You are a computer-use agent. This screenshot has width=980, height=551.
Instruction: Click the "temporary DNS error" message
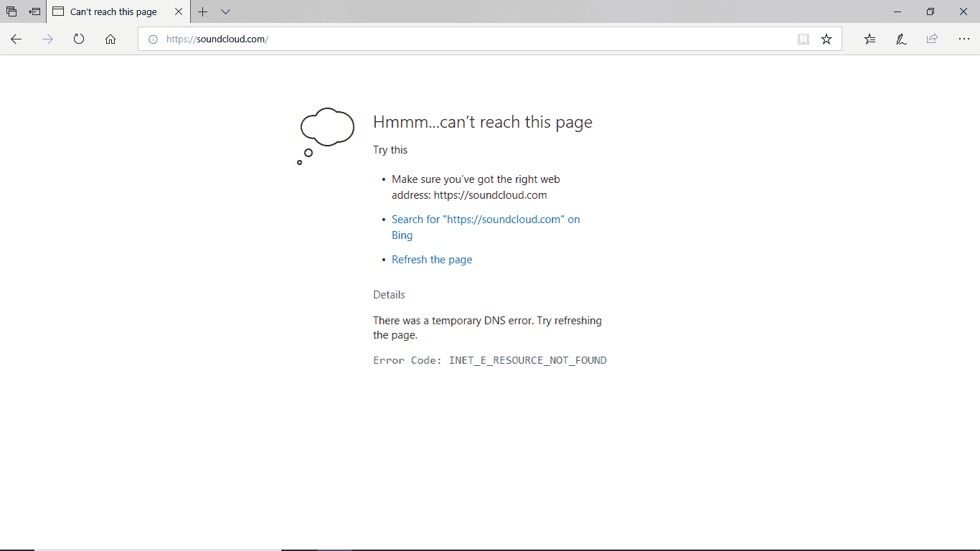coord(487,328)
